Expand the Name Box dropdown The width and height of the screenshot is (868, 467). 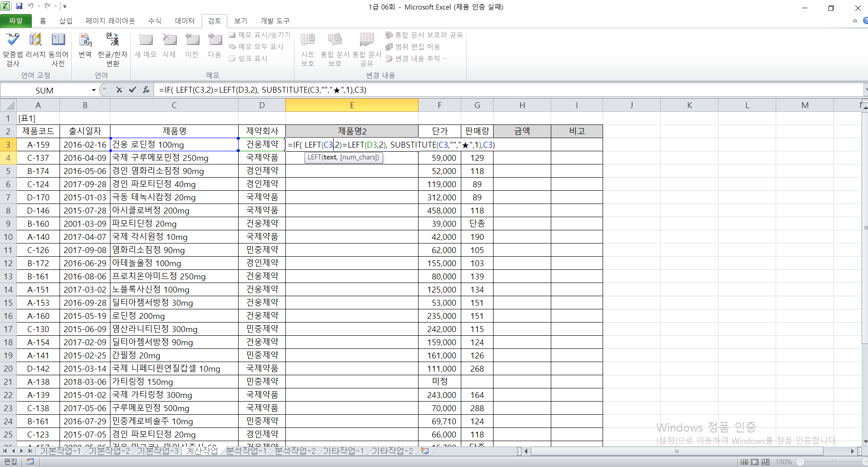94,90
